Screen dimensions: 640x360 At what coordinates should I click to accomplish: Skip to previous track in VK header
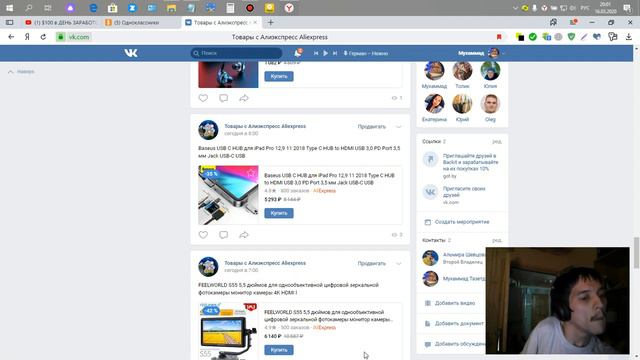click(x=316, y=53)
